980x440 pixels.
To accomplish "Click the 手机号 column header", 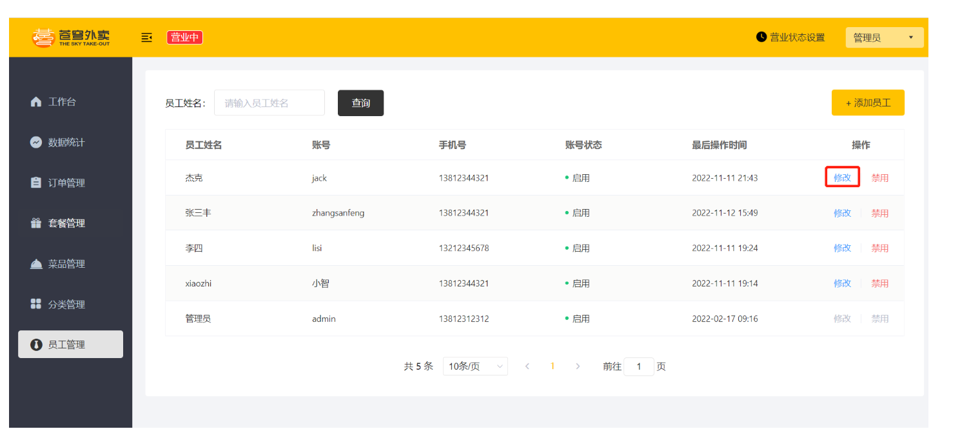I will tap(453, 145).
